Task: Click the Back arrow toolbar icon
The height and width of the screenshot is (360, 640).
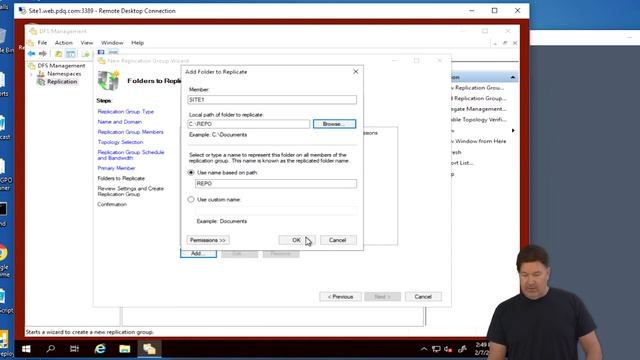Action: pos(31,53)
